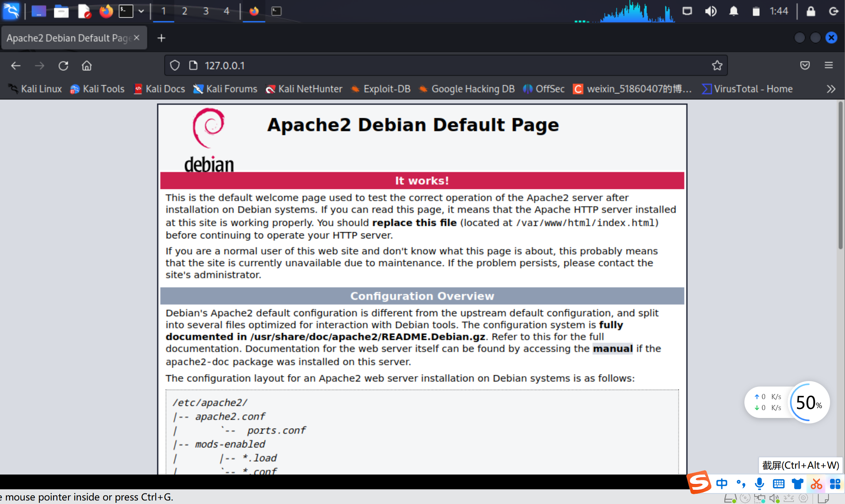
Task: Open the Kali dragon applications menu
Action: pos(11,11)
